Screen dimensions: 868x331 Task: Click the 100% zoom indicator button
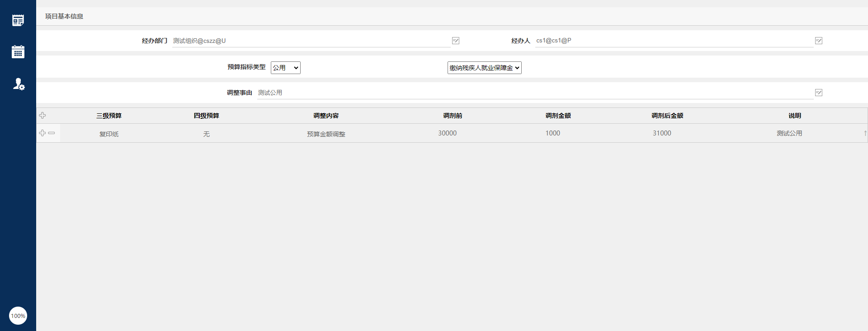(18, 316)
